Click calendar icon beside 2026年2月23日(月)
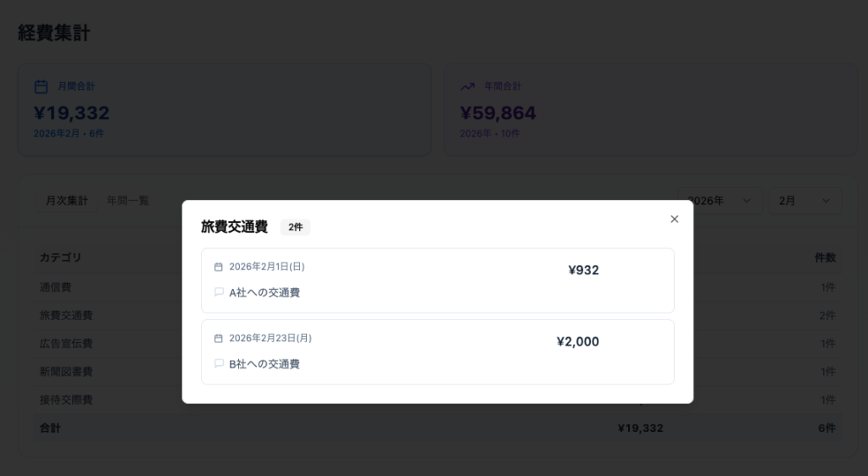 pyautogui.click(x=219, y=338)
